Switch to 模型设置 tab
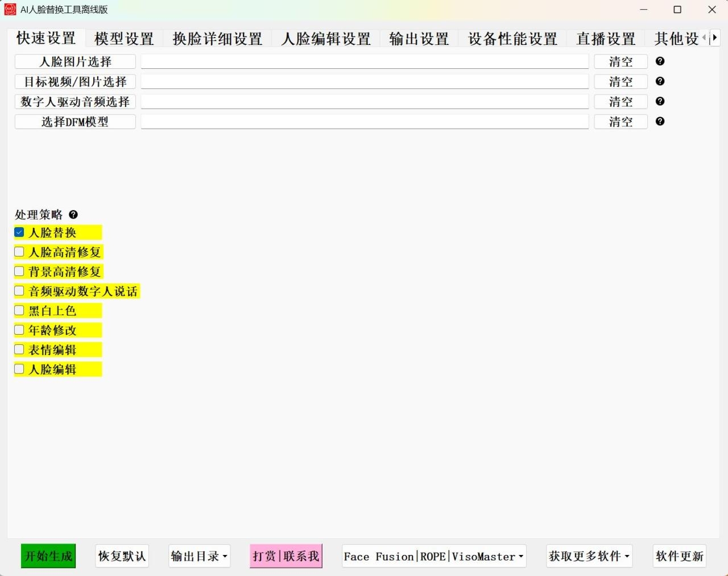The width and height of the screenshot is (728, 576). (x=124, y=39)
